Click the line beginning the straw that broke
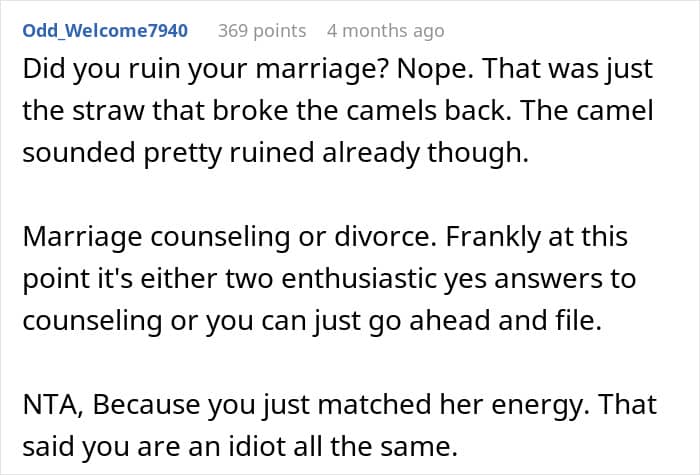The image size is (700, 475). click(338, 111)
